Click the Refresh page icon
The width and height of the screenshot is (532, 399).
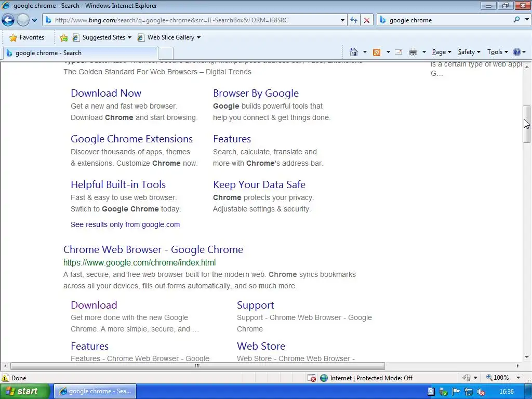click(354, 20)
